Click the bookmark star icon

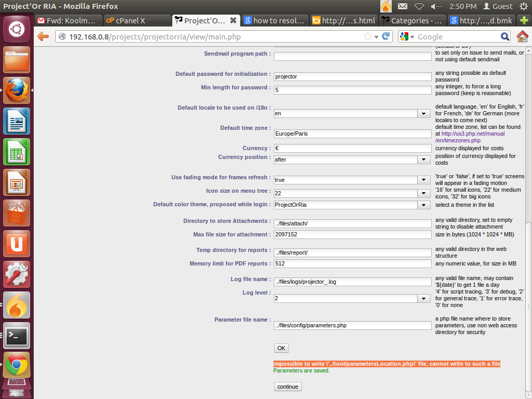[x=368, y=36]
